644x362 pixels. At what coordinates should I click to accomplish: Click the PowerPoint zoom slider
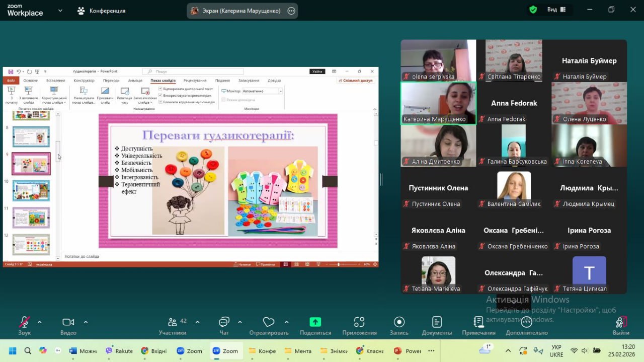click(339, 264)
